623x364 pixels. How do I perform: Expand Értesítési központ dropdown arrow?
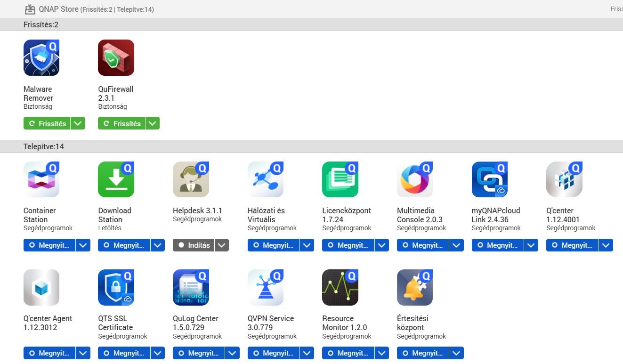pos(457,353)
